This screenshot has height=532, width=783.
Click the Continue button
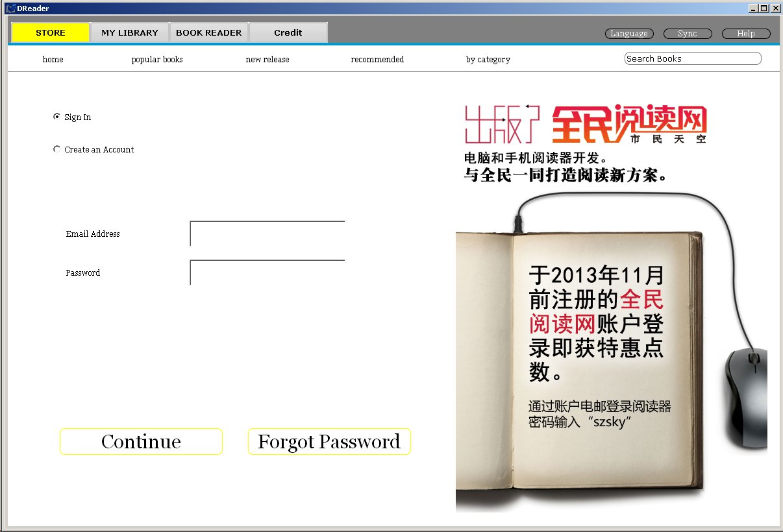click(141, 441)
